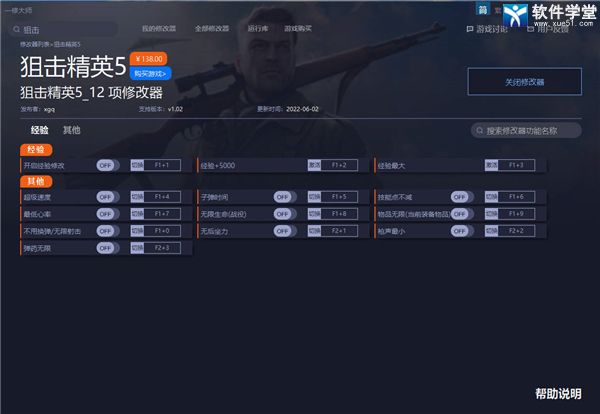Click the F2+1 hotkey box for 无后坐力
This screenshot has height=414, width=600.
(x=339, y=231)
